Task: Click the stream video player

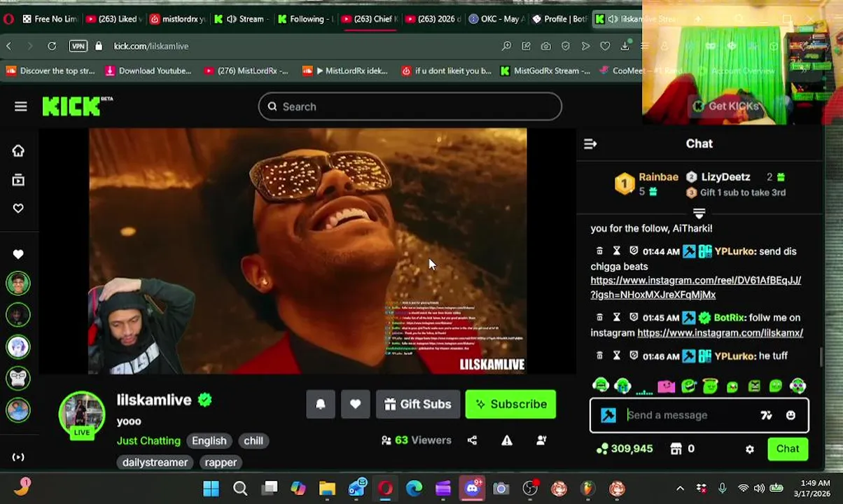Action: pos(307,251)
